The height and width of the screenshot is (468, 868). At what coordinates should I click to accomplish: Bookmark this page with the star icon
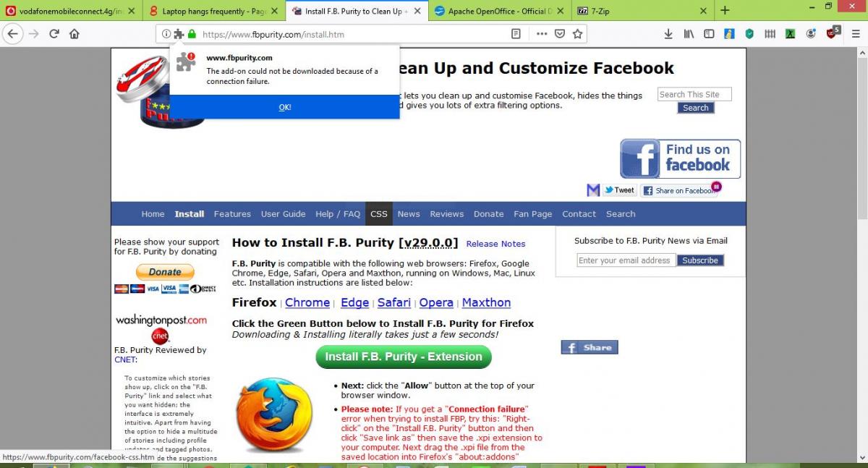point(577,34)
